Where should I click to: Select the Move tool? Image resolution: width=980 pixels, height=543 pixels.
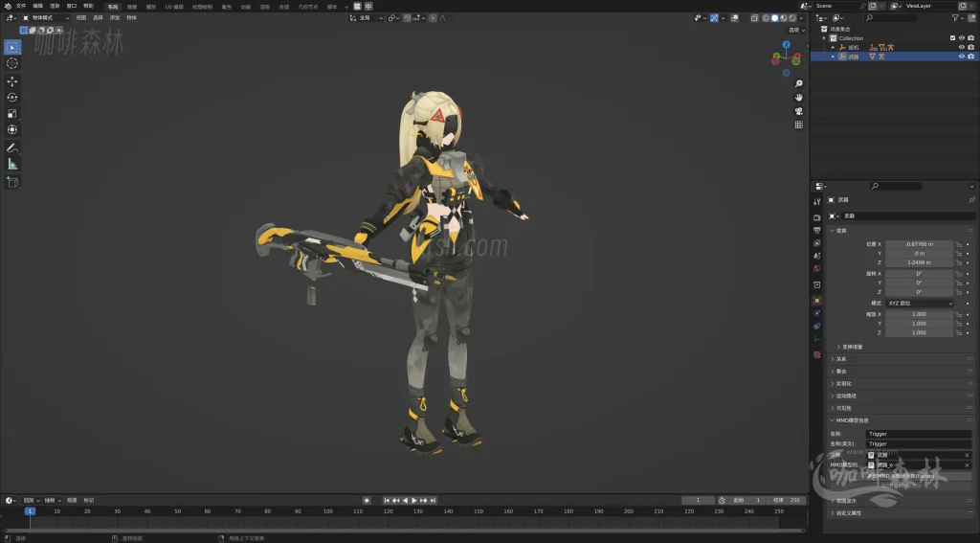11,81
